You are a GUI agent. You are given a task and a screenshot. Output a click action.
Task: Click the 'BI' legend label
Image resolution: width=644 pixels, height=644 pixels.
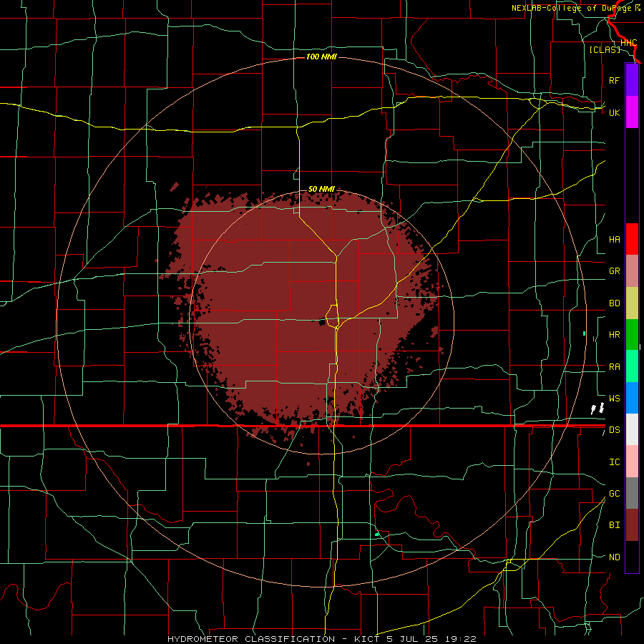click(x=614, y=525)
